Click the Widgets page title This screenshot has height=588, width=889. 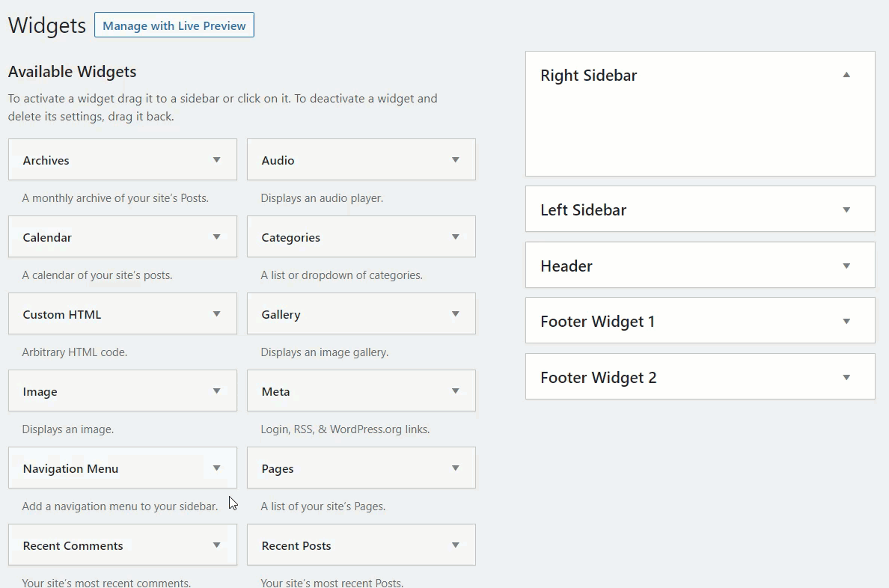47,25
